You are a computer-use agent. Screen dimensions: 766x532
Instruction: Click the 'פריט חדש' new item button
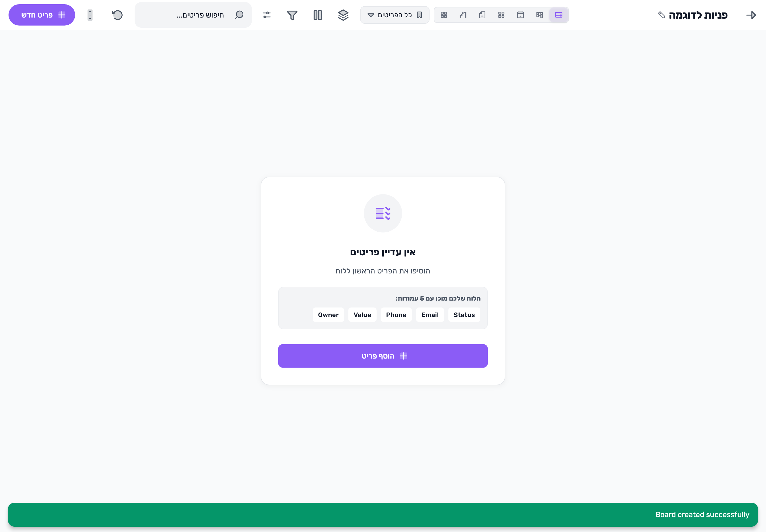tap(42, 15)
